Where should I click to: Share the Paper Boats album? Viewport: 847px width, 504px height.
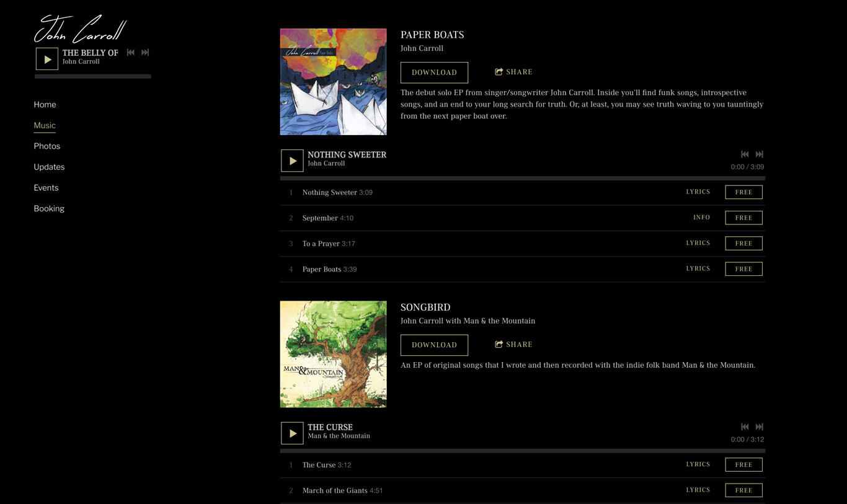[514, 72]
